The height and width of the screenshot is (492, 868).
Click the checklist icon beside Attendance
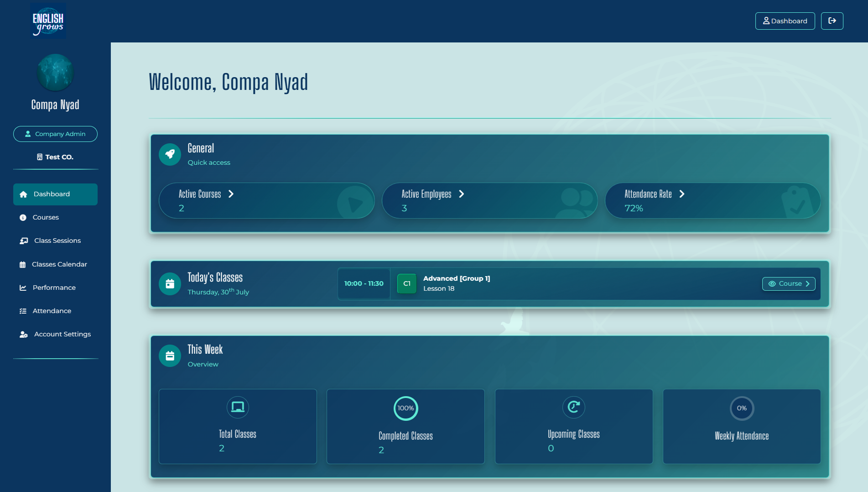click(23, 311)
